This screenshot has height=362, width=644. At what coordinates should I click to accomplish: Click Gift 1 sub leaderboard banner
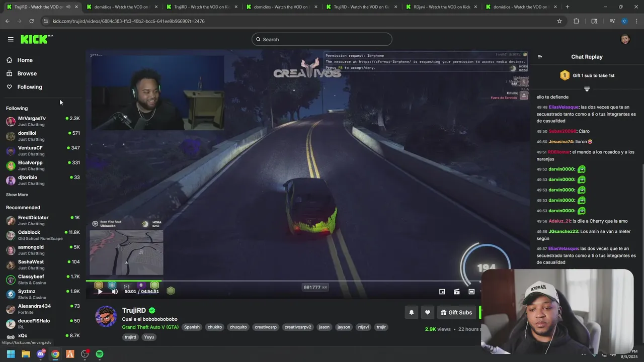587,75
